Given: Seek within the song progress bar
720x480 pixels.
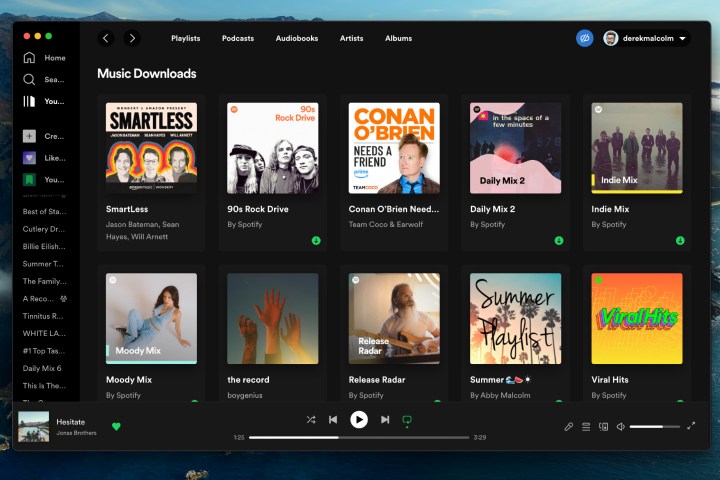Looking at the screenshot, I should (x=359, y=438).
